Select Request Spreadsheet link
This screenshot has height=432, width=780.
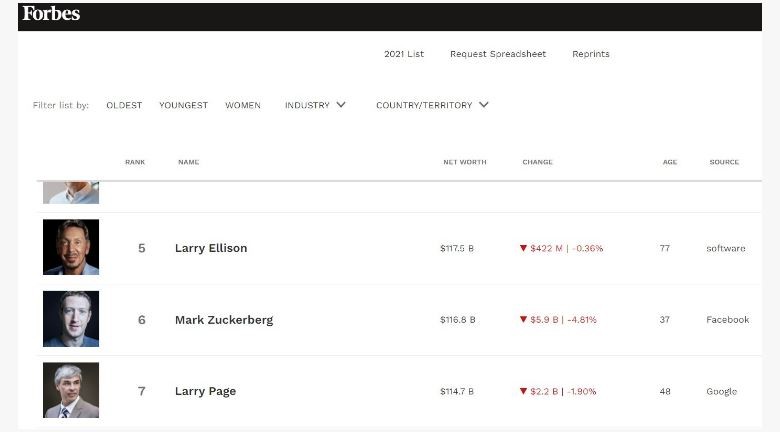498,54
